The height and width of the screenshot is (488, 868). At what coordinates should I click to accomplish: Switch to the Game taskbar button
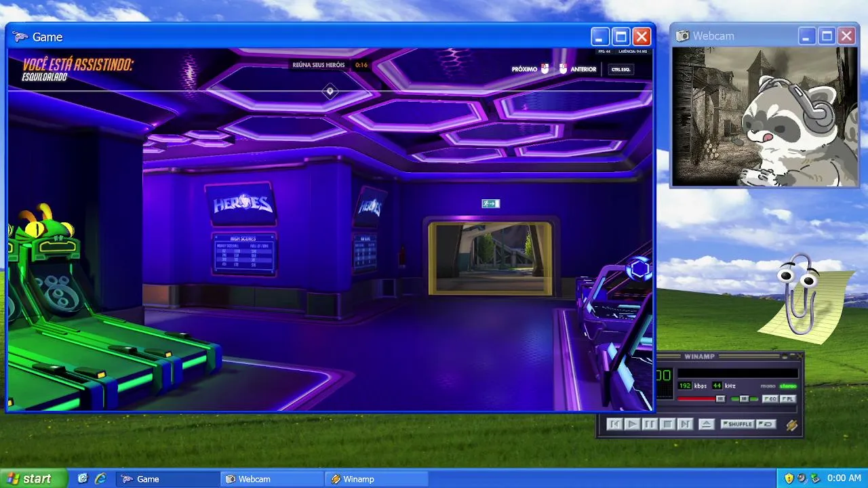coord(168,479)
